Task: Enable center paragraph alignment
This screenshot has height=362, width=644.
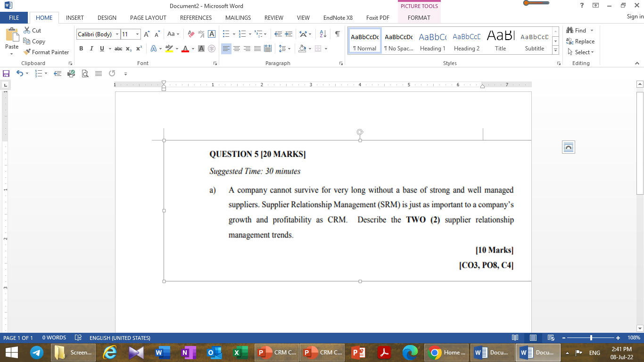Action: click(236, 48)
